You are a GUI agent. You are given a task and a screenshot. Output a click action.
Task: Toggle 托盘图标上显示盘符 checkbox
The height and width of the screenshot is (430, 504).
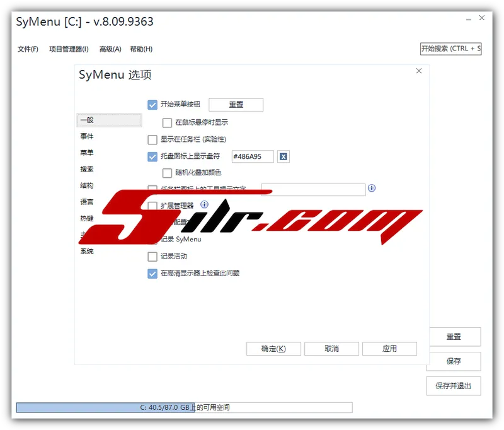coord(152,156)
